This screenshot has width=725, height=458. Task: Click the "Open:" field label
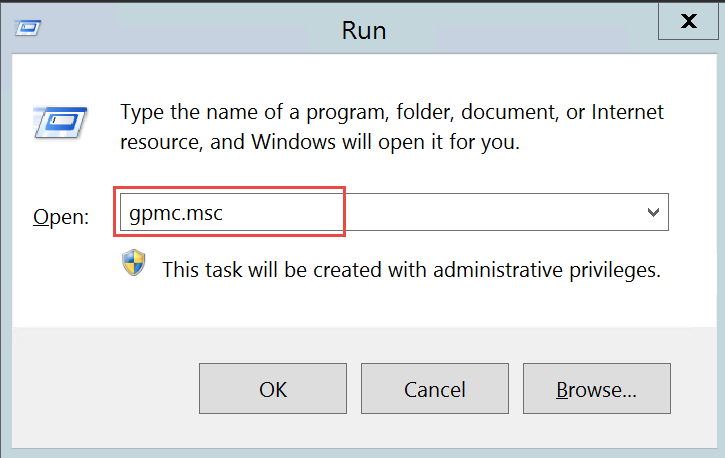(x=62, y=216)
